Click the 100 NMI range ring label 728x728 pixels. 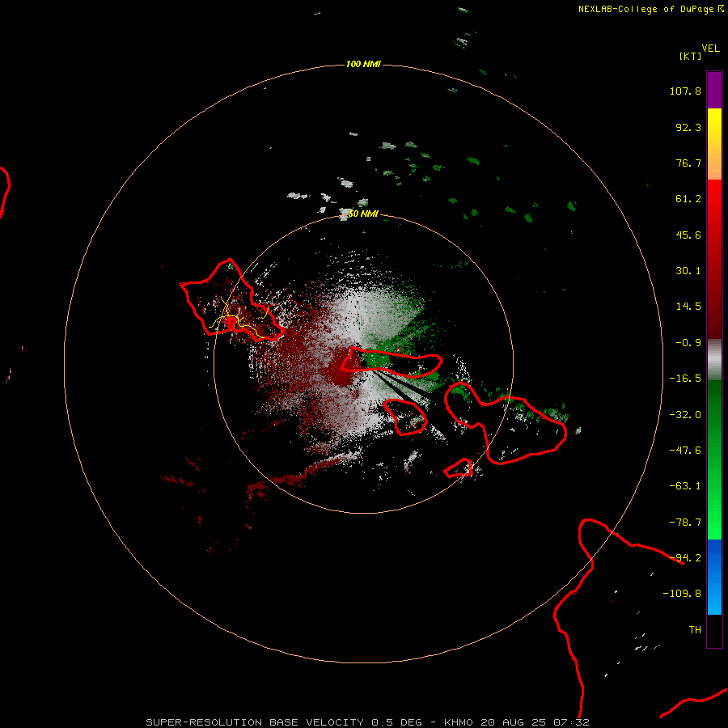coord(363,64)
